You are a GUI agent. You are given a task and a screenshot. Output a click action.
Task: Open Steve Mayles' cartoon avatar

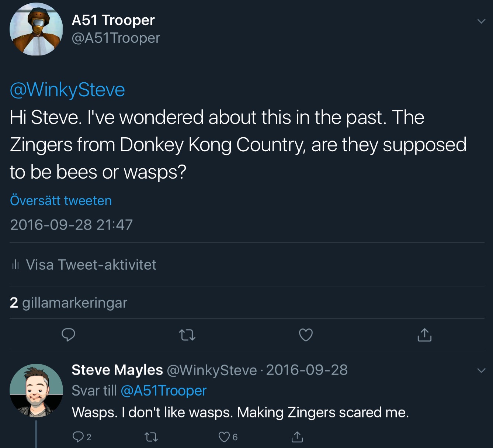[36, 390]
